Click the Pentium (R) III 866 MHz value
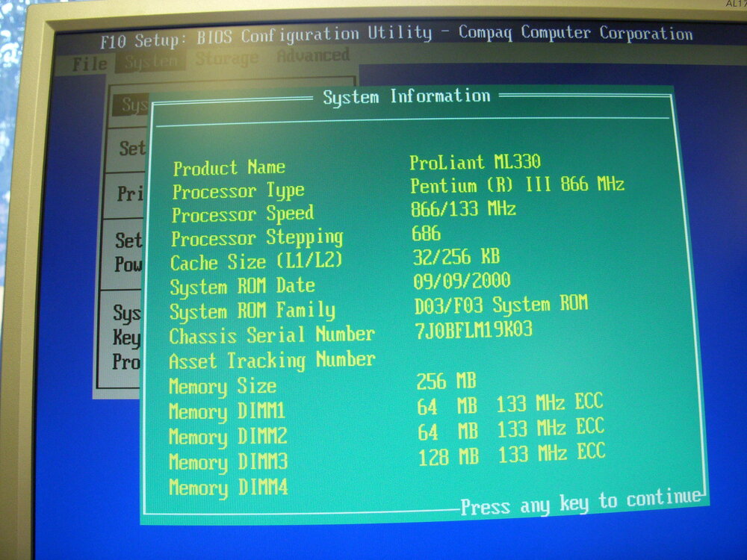 click(x=518, y=184)
